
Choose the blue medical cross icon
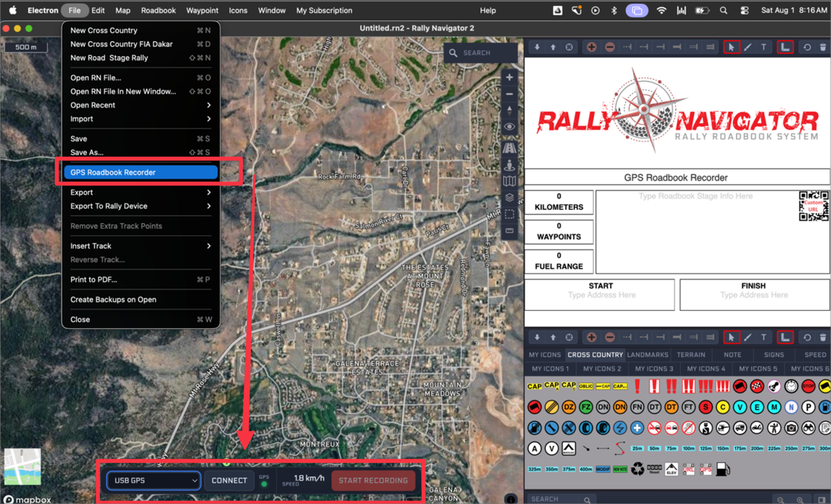pyautogui.click(x=637, y=428)
